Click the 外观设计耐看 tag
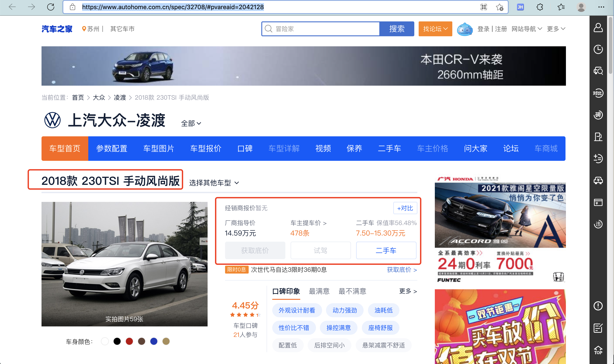The height and width of the screenshot is (364, 614). (x=297, y=310)
